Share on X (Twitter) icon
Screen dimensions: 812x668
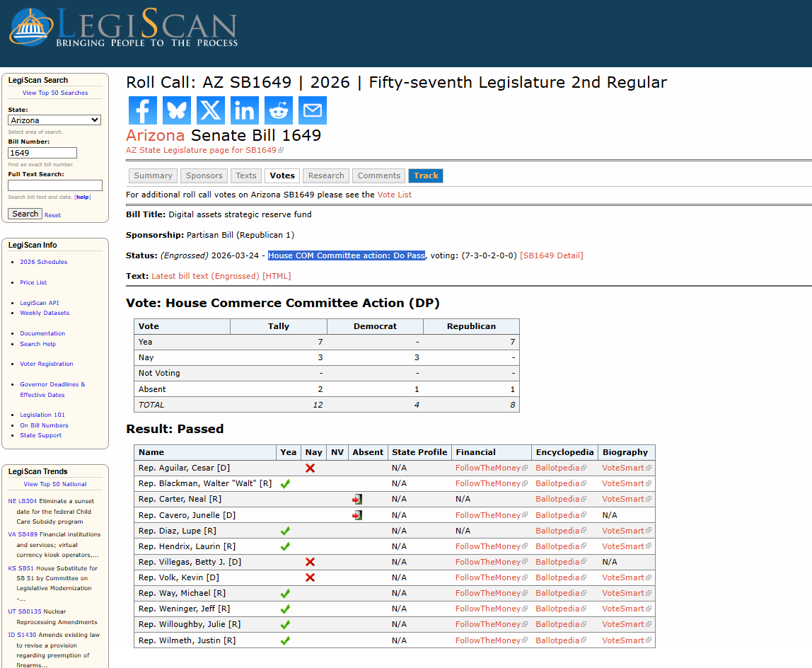[211, 110]
